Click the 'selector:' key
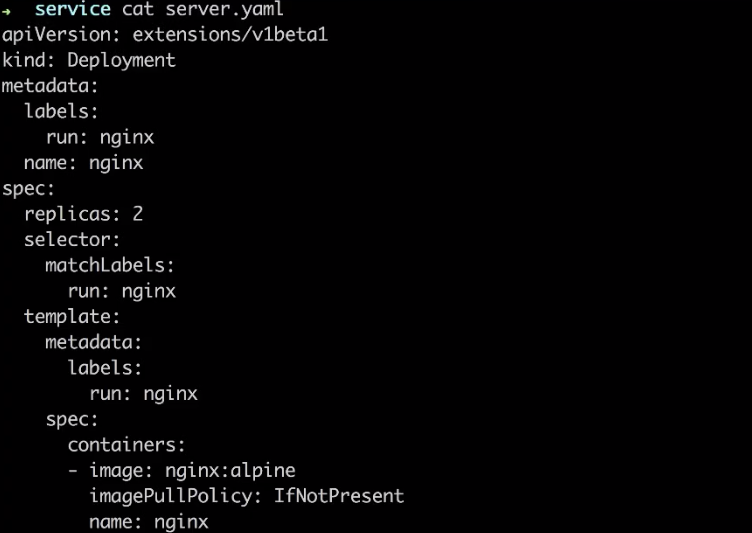752x533 pixels. 72,240
